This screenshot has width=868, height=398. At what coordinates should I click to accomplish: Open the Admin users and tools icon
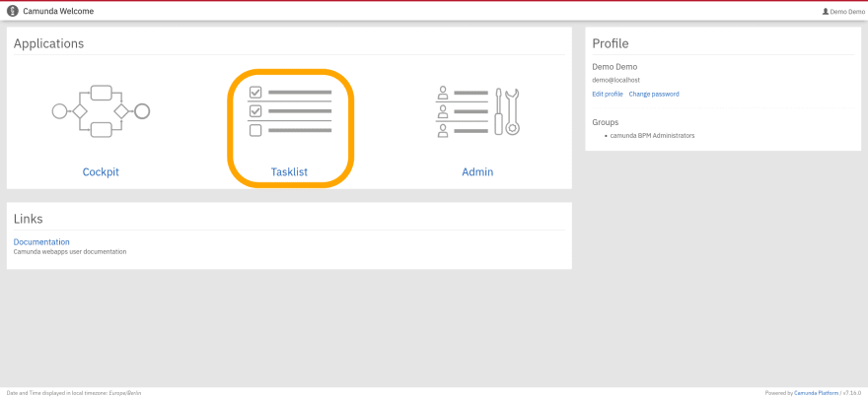(477, 111)
